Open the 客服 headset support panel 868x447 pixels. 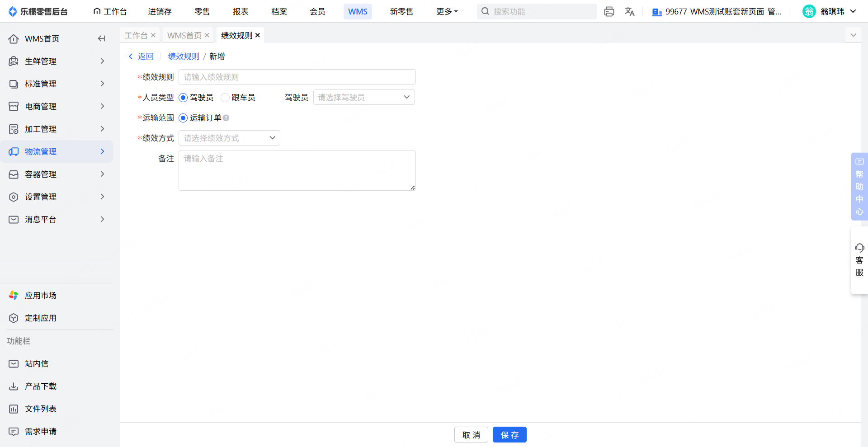(x=859, y=260)
